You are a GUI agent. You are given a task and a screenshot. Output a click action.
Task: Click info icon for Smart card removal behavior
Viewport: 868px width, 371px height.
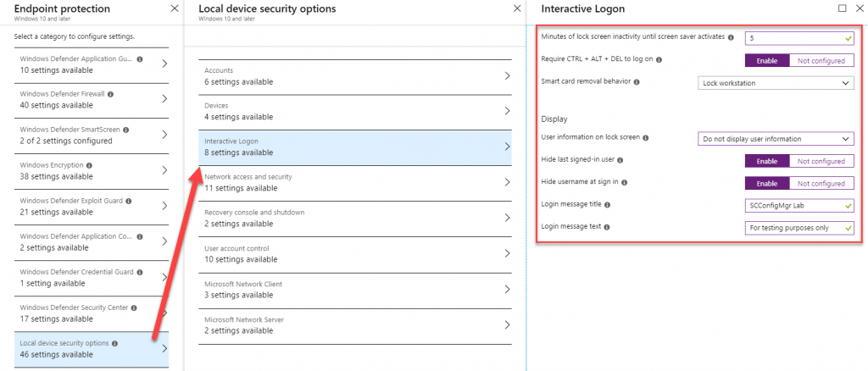[637, 82]
